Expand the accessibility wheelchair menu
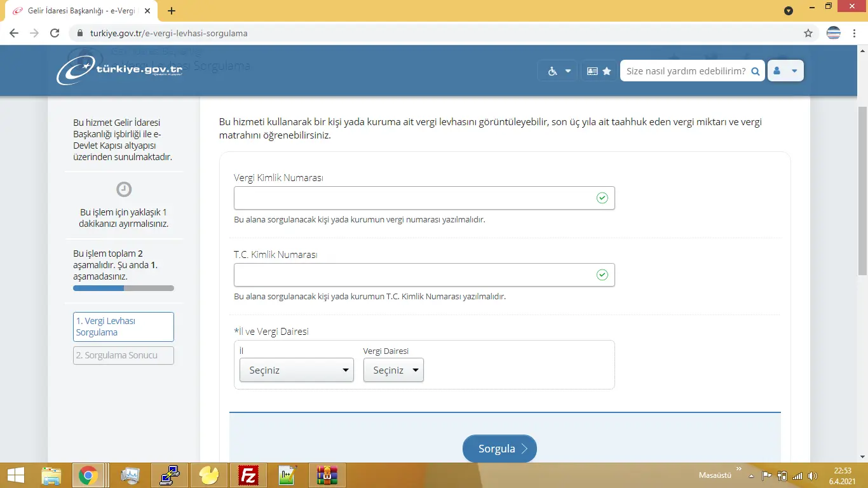Screen dimensions: 868x488 click(x=559, y=71)
